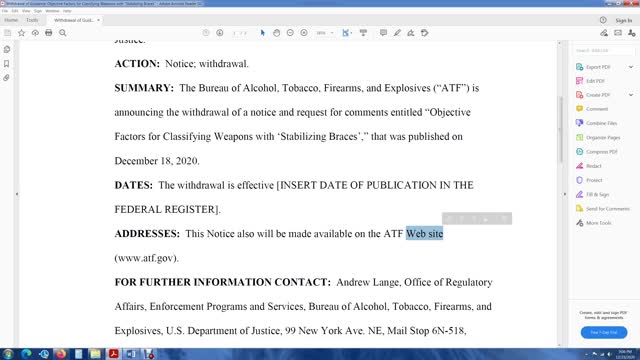Click the Save file toolbar icon
Screen dimensions: 640x360
pos(7,33)
